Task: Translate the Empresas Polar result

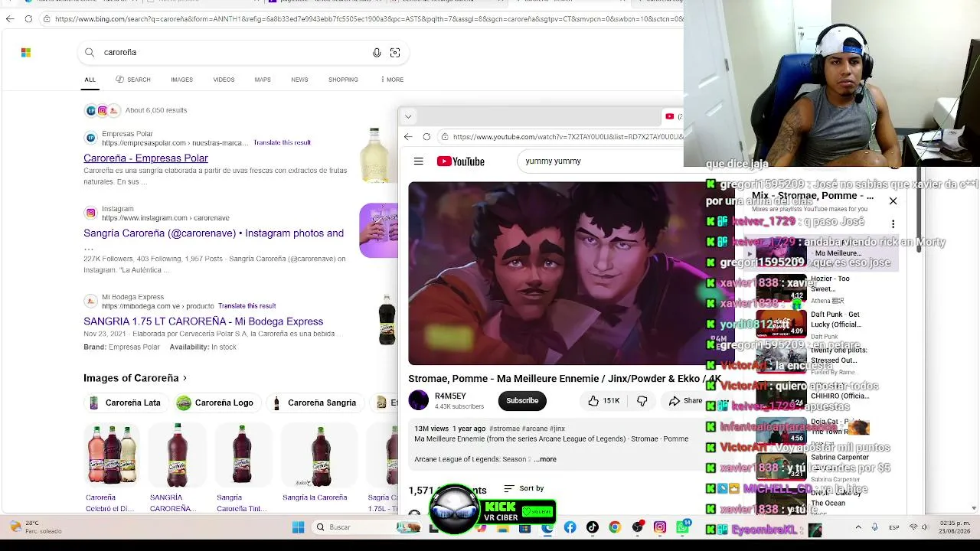Action: pyautogui.click(x=282, y=142)
